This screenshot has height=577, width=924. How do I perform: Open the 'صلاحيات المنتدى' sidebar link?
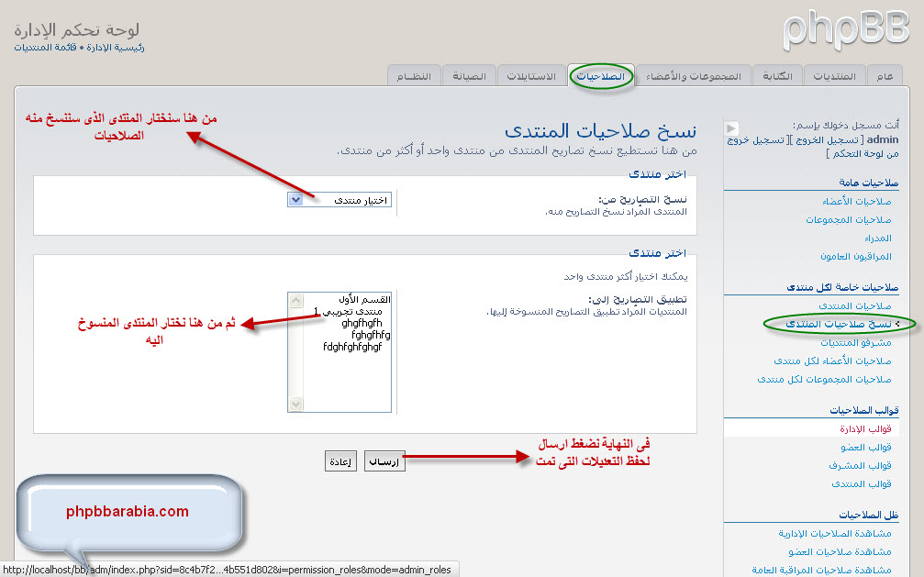click(854, 305)
